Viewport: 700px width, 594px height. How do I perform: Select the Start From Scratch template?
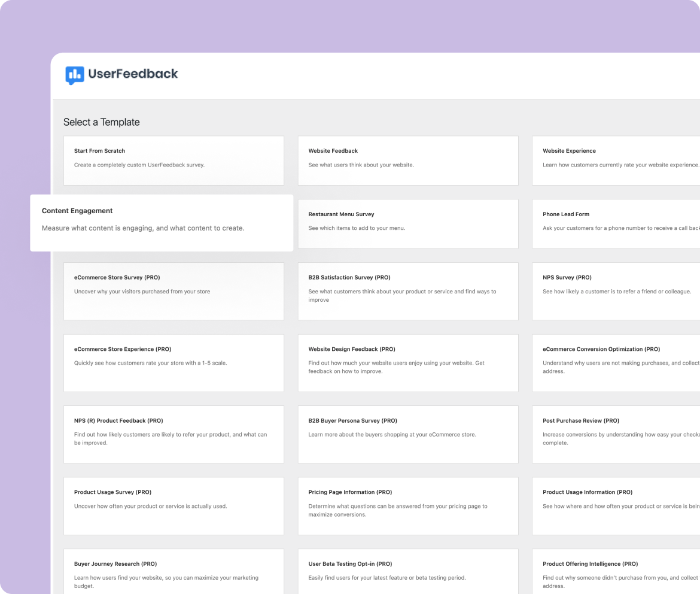click(x=174, y=160)
